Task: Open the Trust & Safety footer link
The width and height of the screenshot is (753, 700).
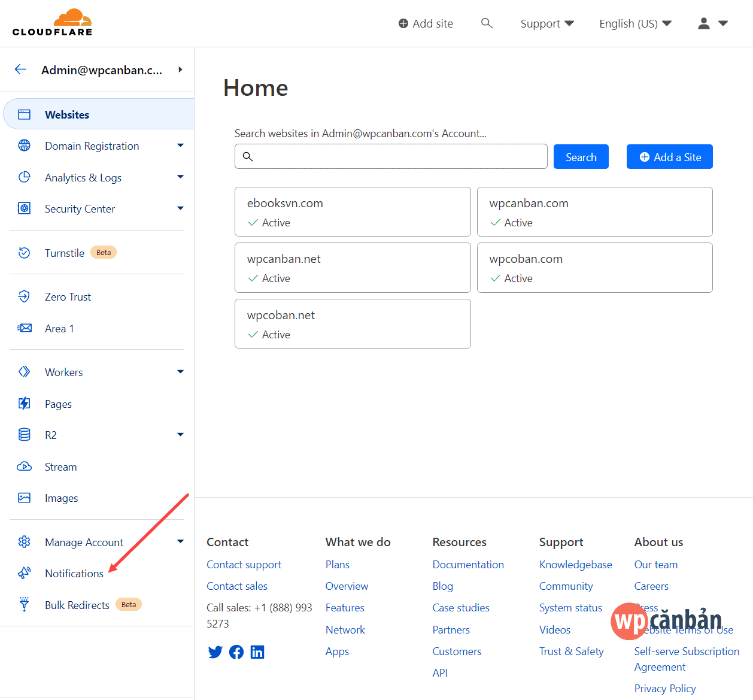Action: coord(571,651)
